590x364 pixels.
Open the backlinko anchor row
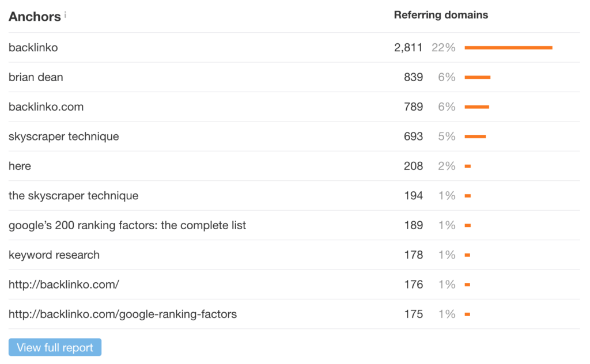[33, 48]
